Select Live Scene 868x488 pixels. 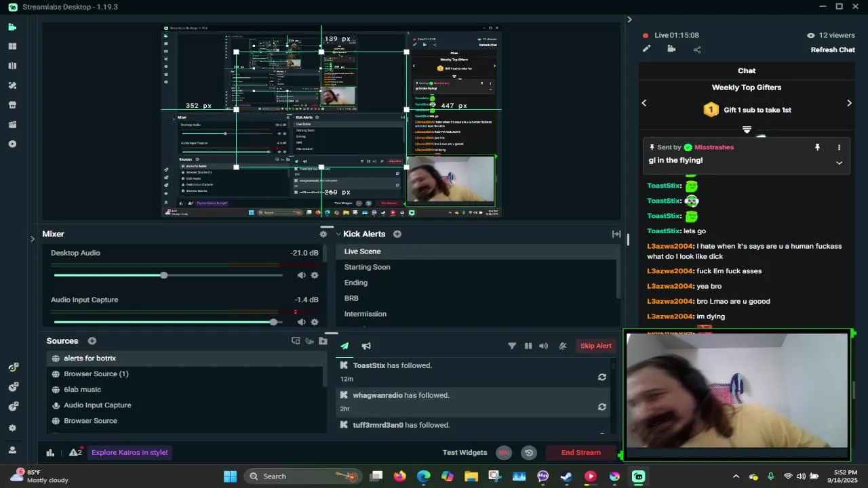(476, 251)
